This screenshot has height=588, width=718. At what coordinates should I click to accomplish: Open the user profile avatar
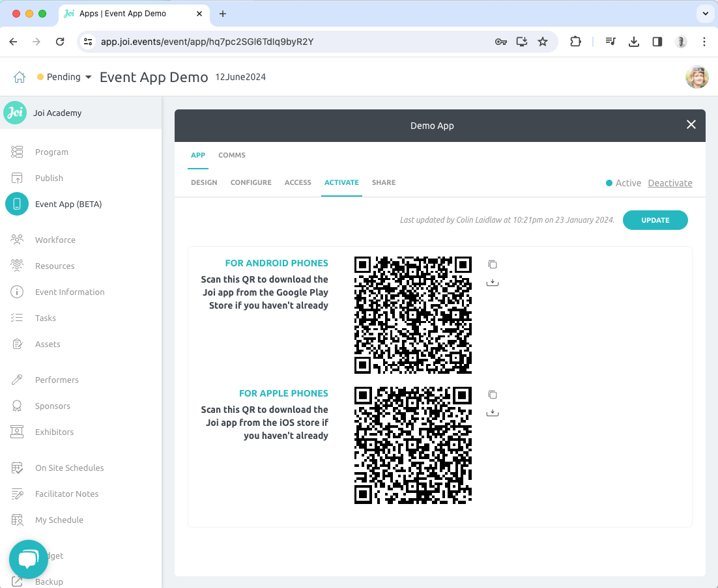(697, 77)
